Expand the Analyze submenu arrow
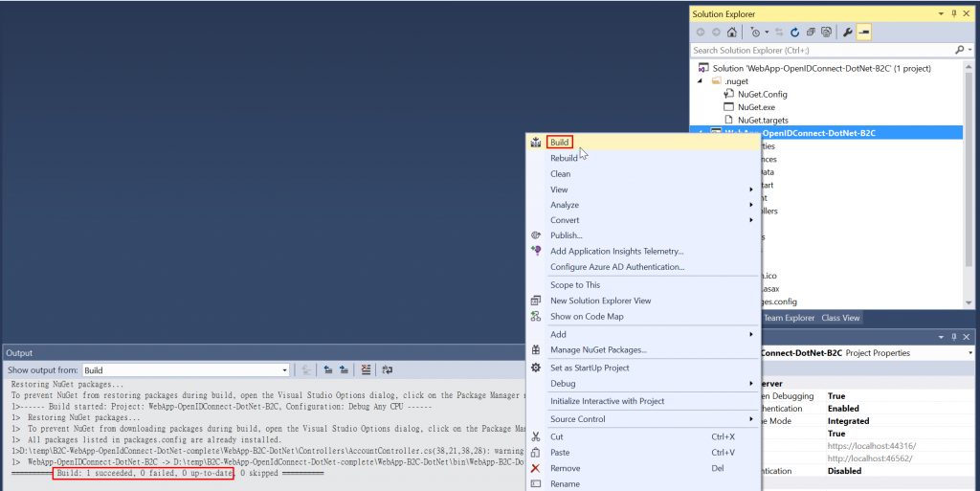 click(x=750, y=205)
